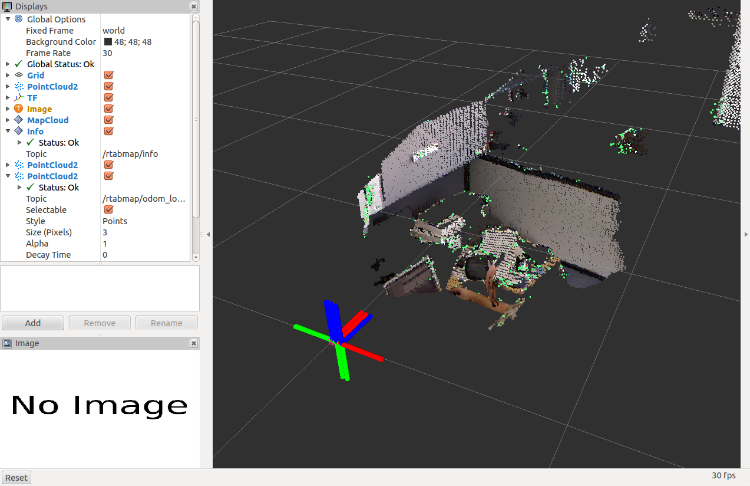Collapse the Global Options tree
This screenshot has height=486, width=750.
(x=7, y=19)
